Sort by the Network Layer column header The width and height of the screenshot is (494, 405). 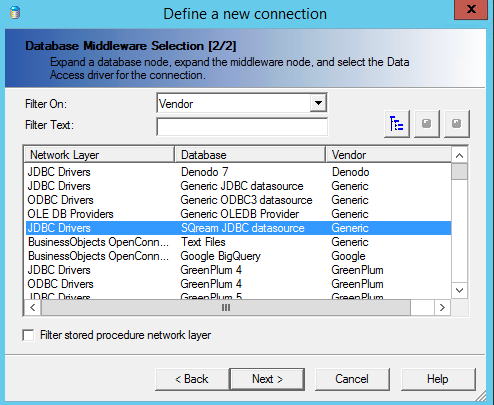(x=99, y=155)
